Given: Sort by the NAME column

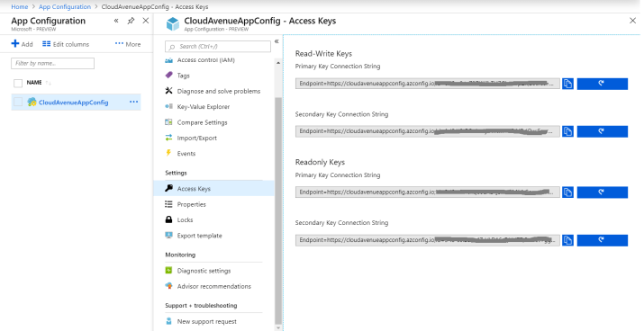Looking at the screenshot, I should 34,83.
